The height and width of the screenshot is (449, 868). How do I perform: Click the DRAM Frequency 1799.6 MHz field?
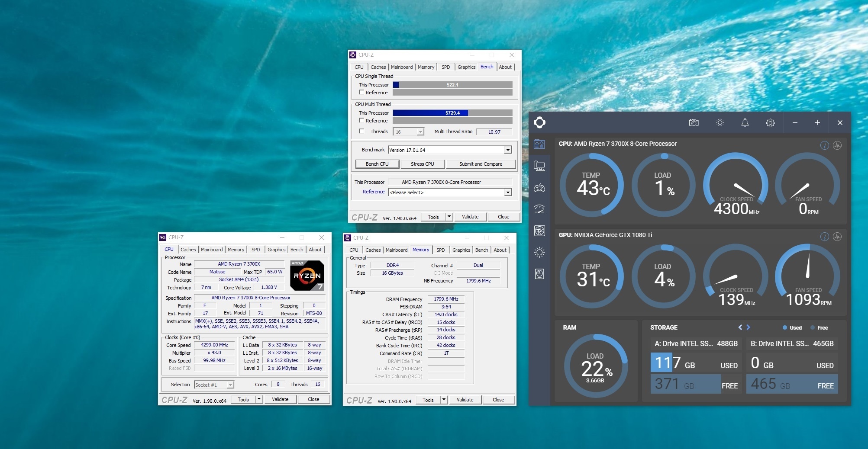click(x=446, y=299)
